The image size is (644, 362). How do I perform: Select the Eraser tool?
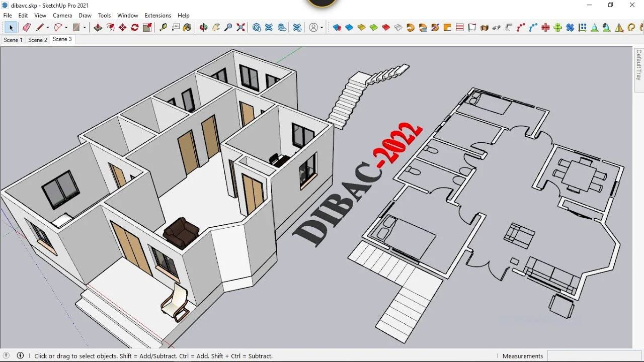(x=27, y=28)
